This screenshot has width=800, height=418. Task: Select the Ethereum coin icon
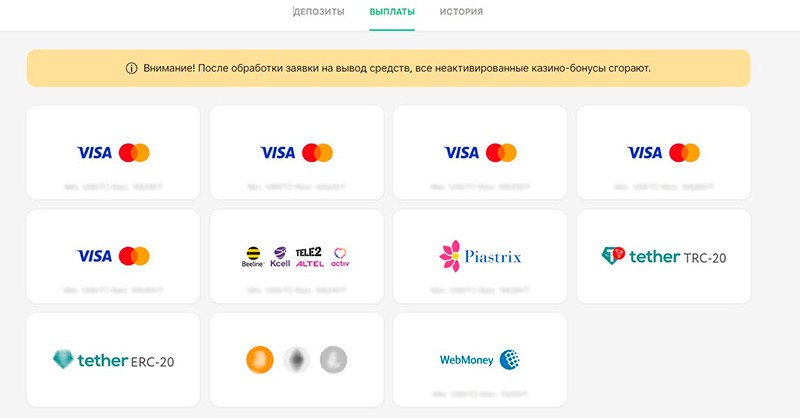[297, 360]
